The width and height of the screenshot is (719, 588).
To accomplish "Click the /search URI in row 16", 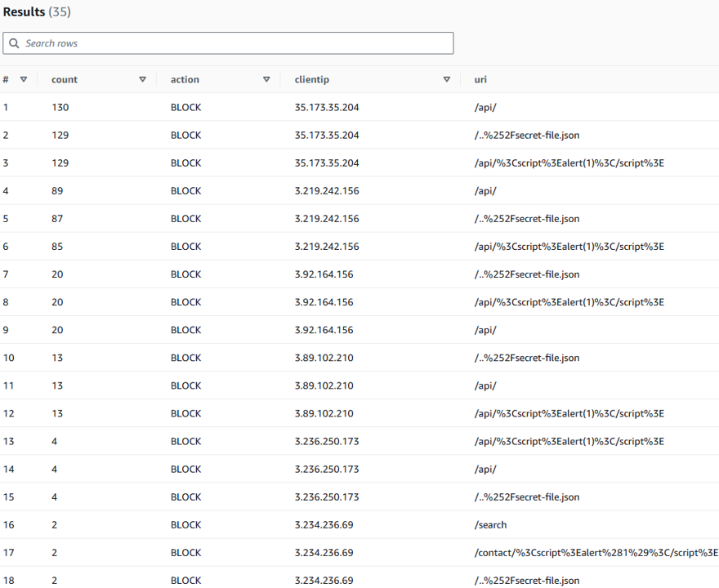I will point(490,524).
